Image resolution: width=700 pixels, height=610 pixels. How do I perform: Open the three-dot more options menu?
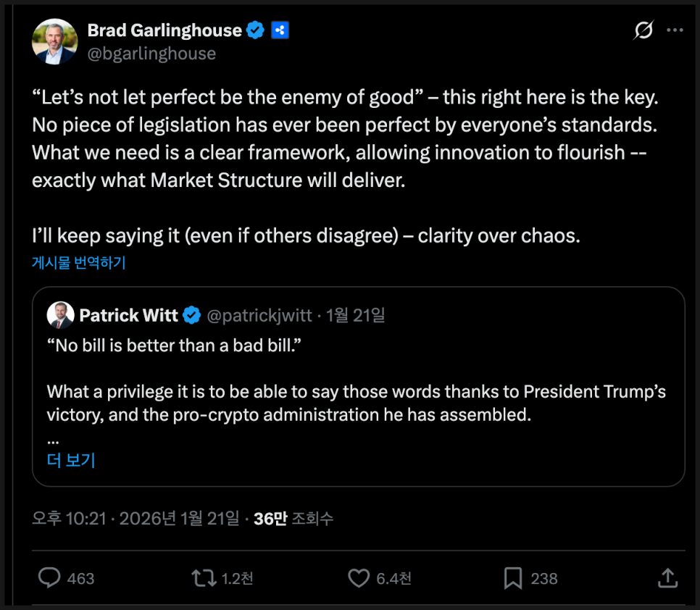[675, 30]
